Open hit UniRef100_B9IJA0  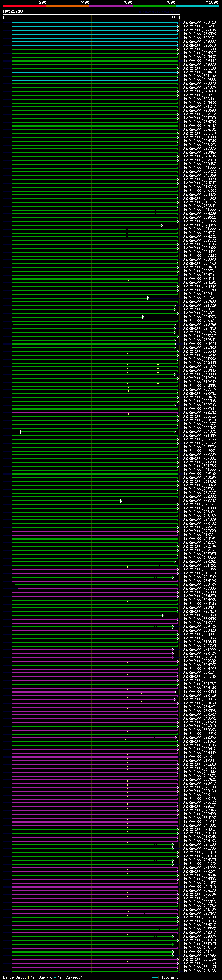[199, 76]
